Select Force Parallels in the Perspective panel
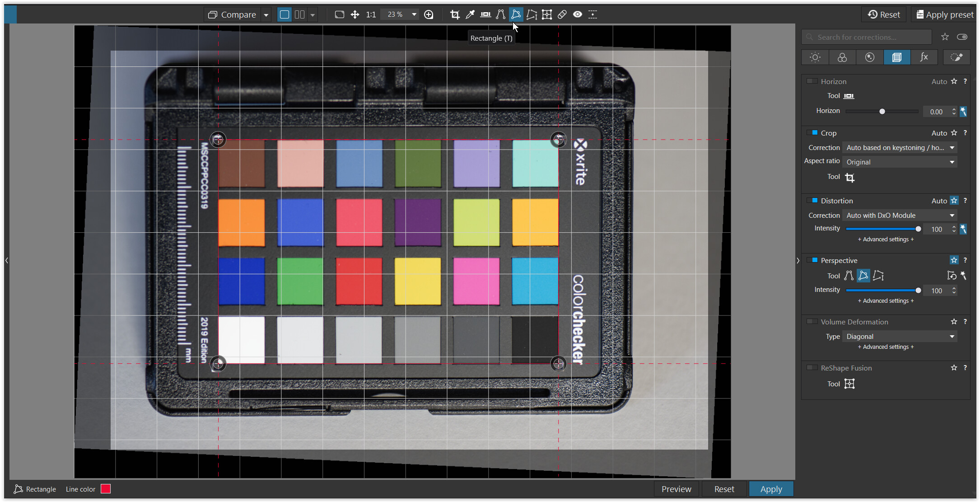 pos(849,276)
